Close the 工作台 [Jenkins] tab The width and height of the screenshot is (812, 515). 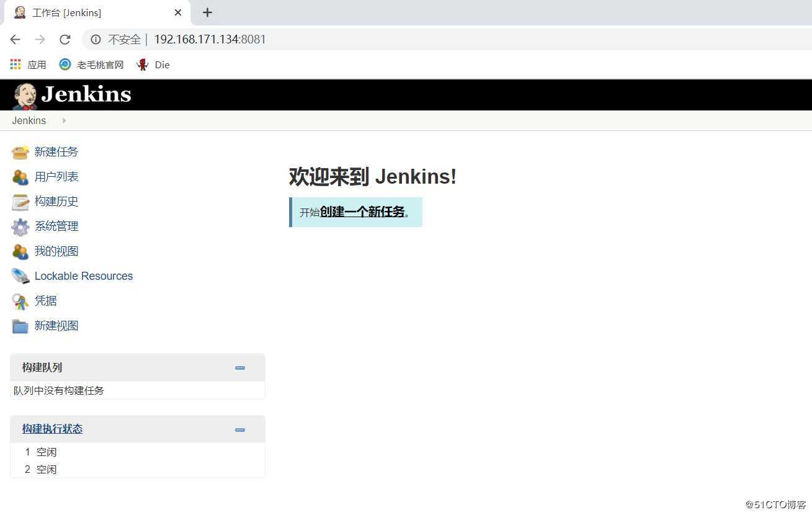pos(178,12)
